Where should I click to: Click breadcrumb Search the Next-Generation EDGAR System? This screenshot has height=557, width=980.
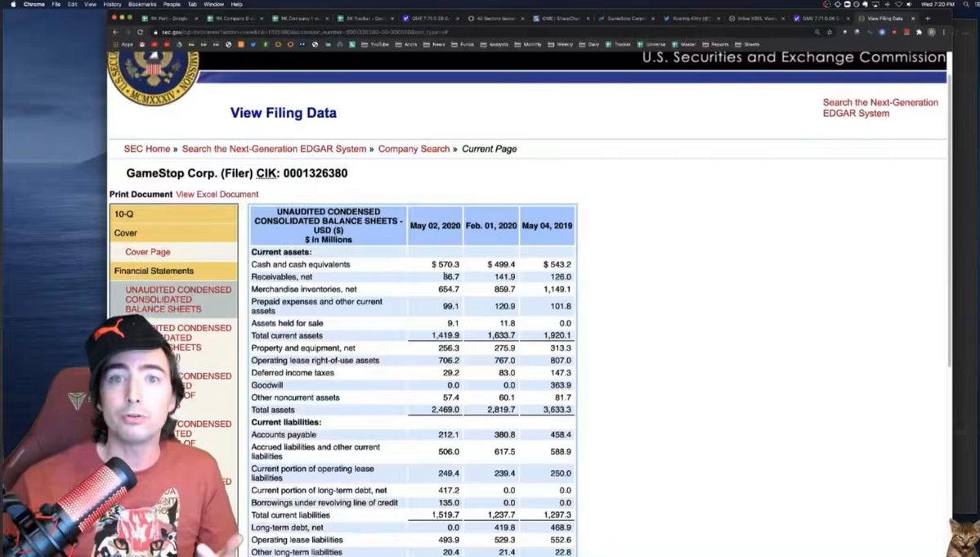tap(274, 149)
